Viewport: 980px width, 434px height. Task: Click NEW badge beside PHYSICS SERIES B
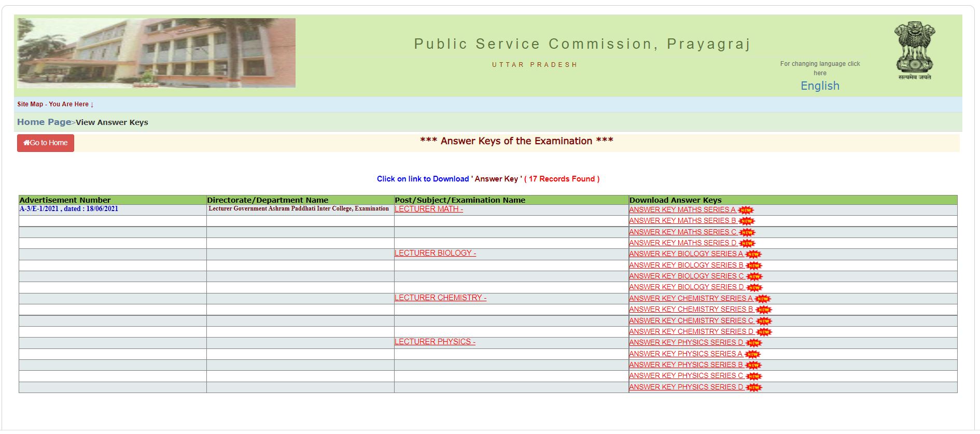[753, 365]
